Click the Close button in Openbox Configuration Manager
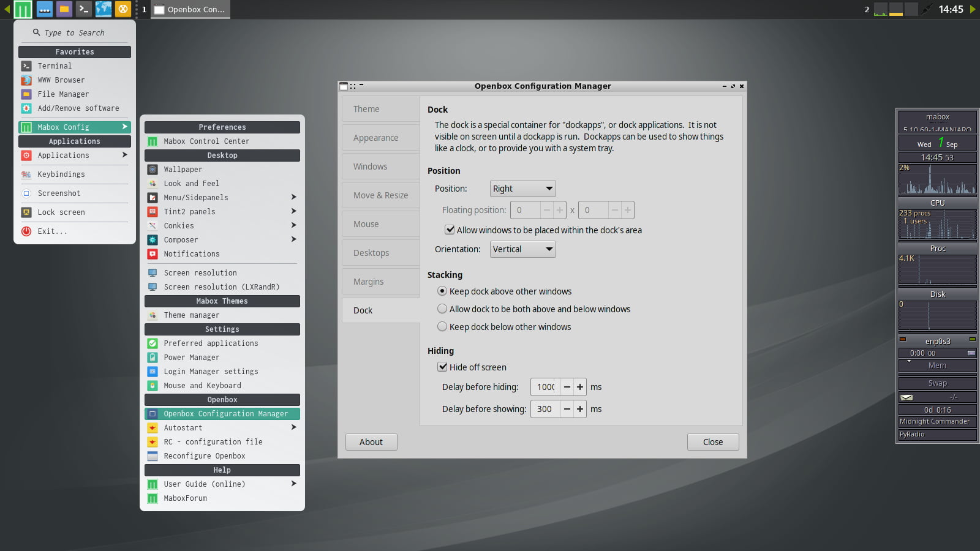This screenshot has height=551, width=980. click(713, 442)
